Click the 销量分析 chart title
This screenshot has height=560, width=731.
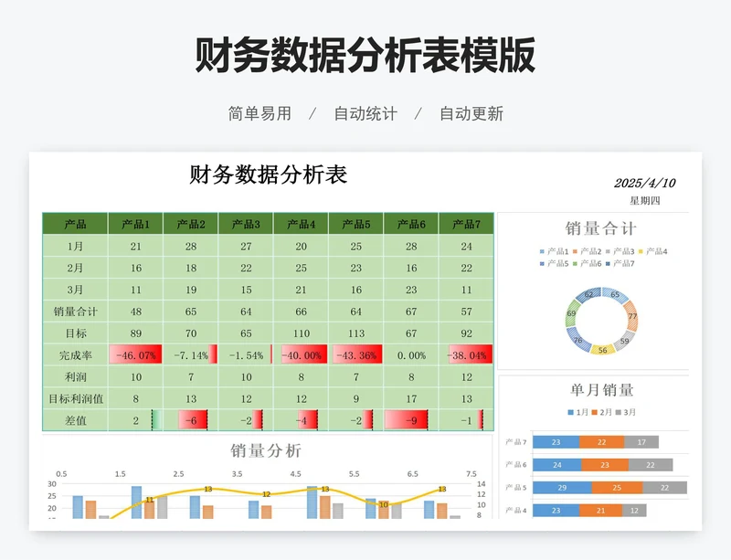266,450
